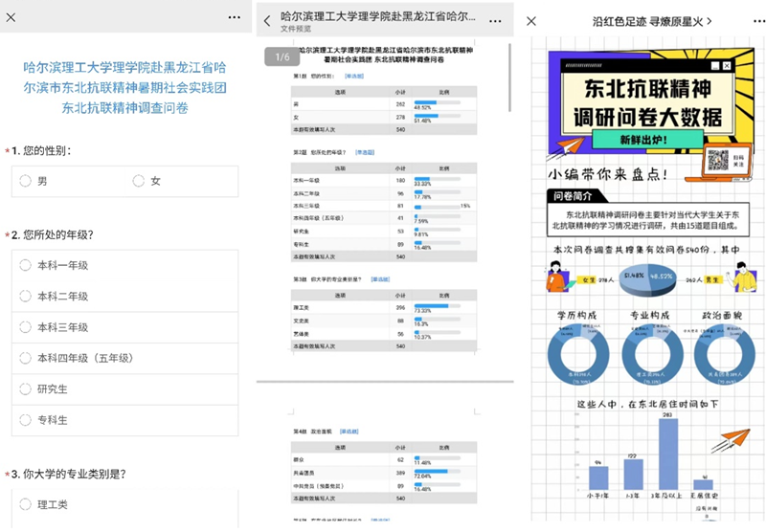The height and width of the screenshot is (532, 766).
Task: Close the questionnaire page with the X
Action: pos(12,17)
